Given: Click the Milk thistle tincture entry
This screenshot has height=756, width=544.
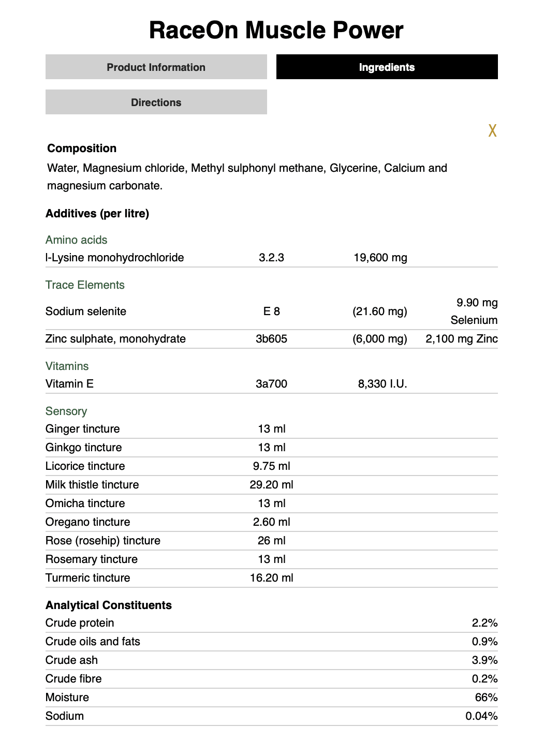Looking at the screenshot, I should click(92, 485).
